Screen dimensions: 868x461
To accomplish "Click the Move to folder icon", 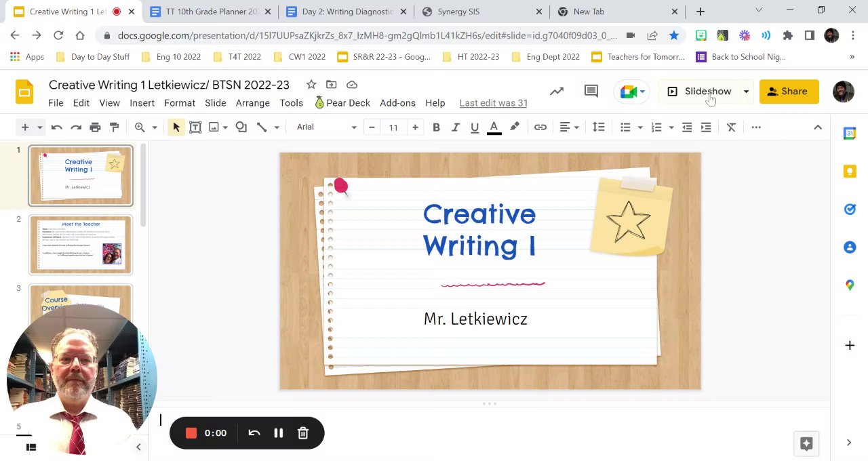I will (x=331, y=85).
